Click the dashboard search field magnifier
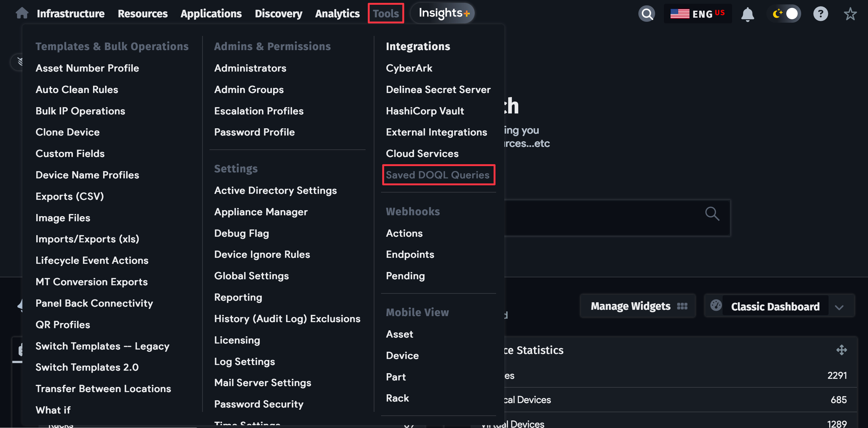The height and width of the screenshot is (428, 868). pyautogui.click(x=712, y=213)
